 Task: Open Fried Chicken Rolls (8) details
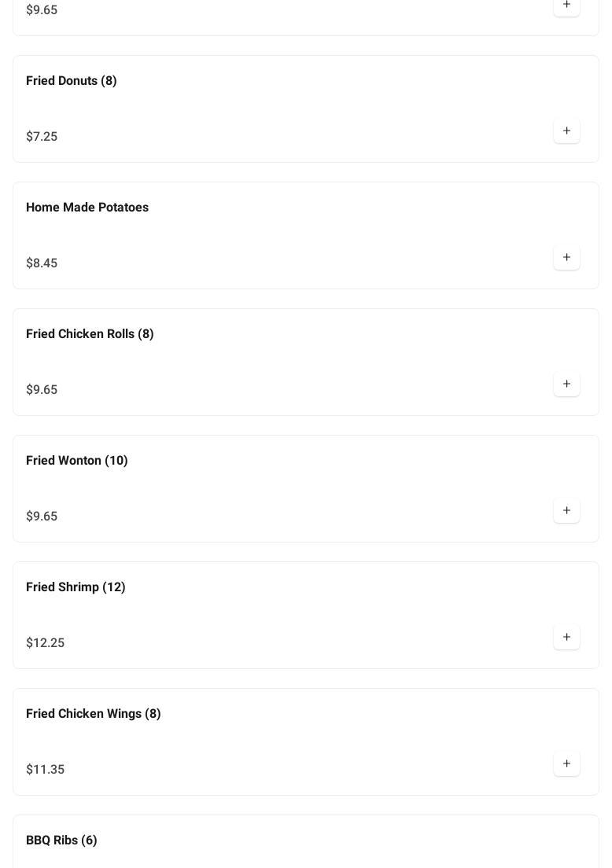point(90,334)
